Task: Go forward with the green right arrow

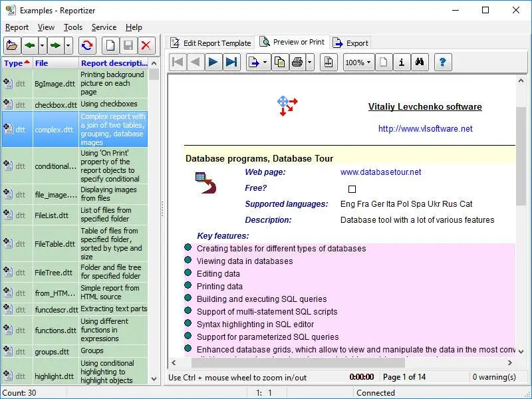Action: pyautogui.click(x=55, y=45)
